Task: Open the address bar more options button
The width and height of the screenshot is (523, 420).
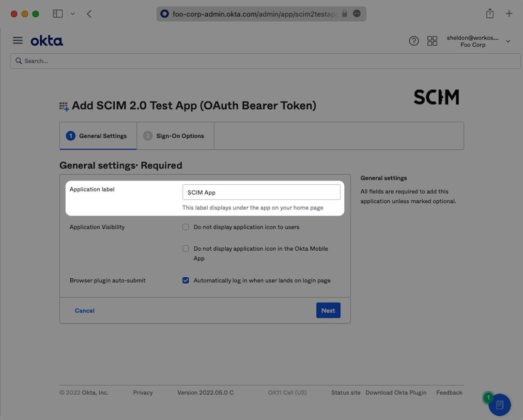Action: pos(357,14)
